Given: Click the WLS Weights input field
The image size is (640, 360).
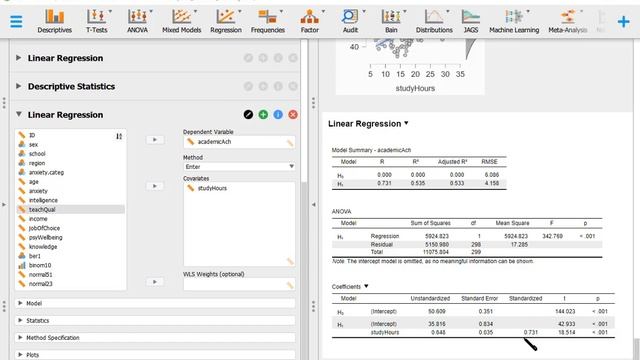Looking at the screenshot, I should [239, 285].
